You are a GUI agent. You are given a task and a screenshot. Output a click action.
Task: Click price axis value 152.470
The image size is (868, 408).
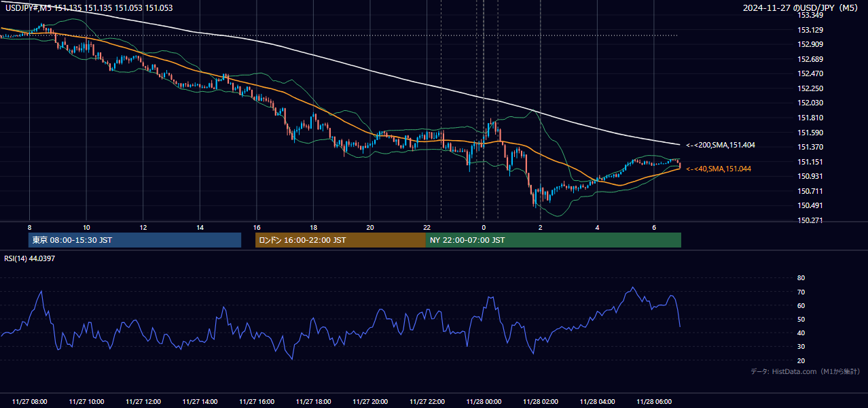click(810, 73)
